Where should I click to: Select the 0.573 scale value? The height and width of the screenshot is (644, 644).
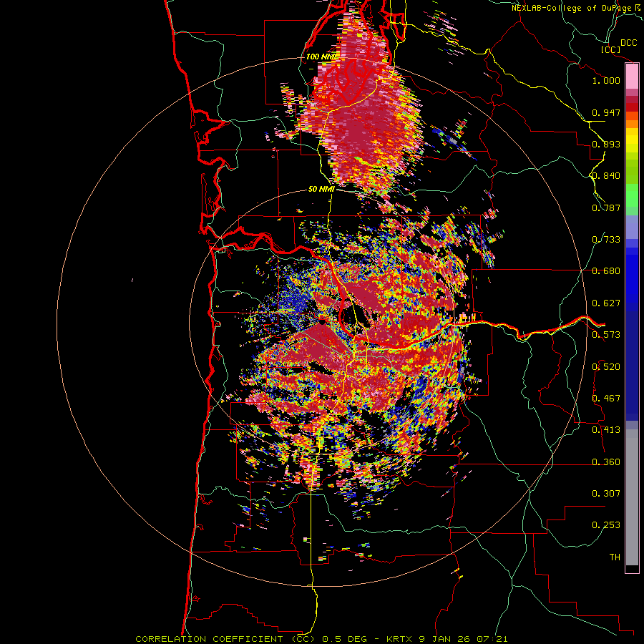(x=606, y=335)
